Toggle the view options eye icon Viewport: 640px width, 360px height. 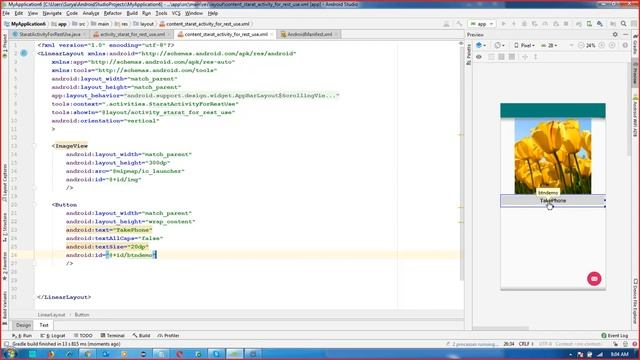(479, 57)
